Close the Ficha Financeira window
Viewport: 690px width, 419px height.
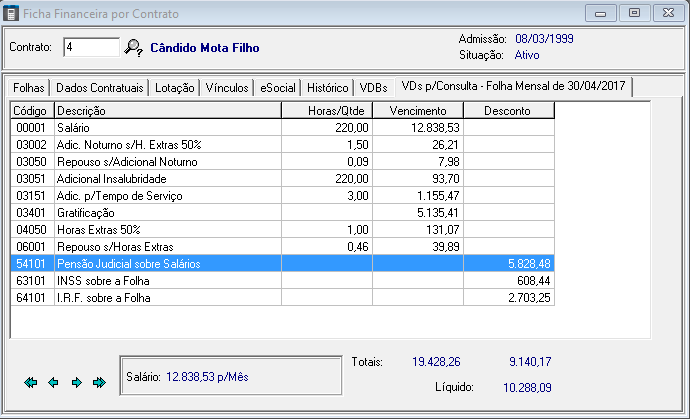(663, 13)
